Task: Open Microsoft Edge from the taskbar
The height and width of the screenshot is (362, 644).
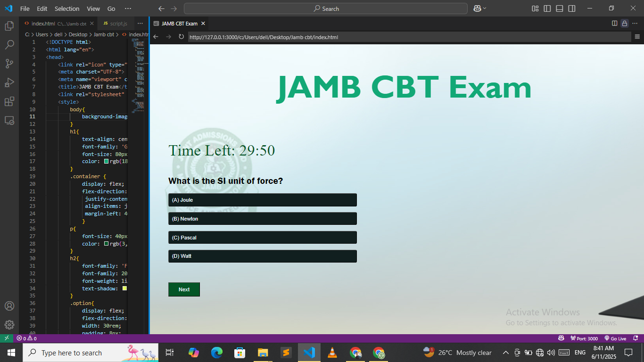Action: click(217, 353)
